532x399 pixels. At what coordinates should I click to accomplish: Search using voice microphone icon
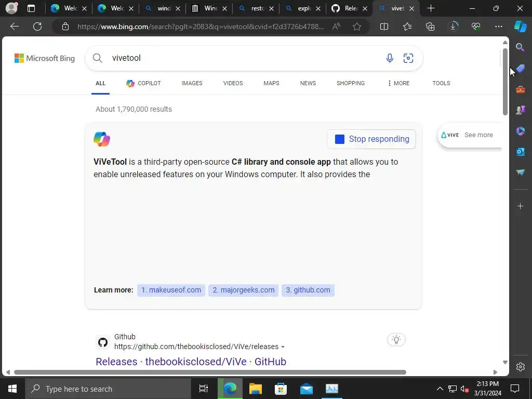point(390,58)
